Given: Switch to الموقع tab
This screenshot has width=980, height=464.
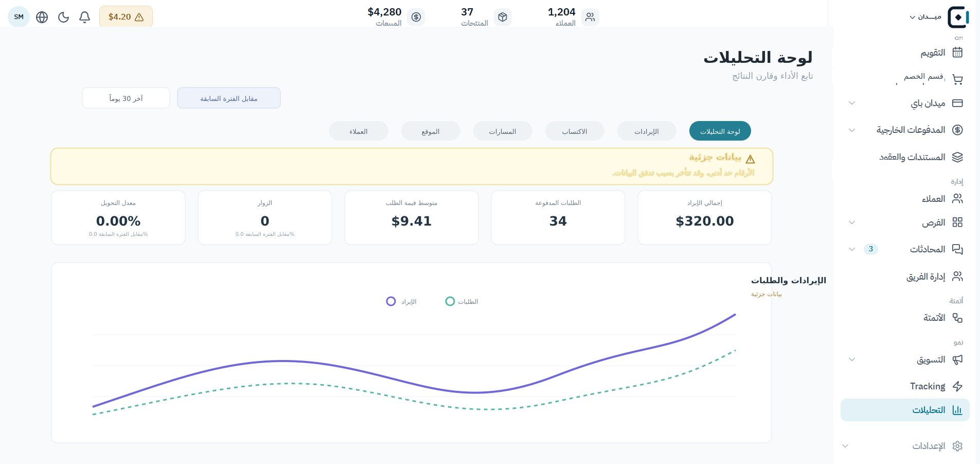Looking at the screenshot, I should click(431, 131).
